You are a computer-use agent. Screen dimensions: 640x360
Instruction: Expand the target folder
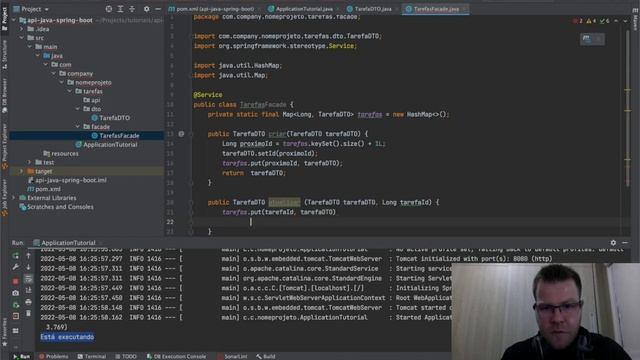[22, 171]
